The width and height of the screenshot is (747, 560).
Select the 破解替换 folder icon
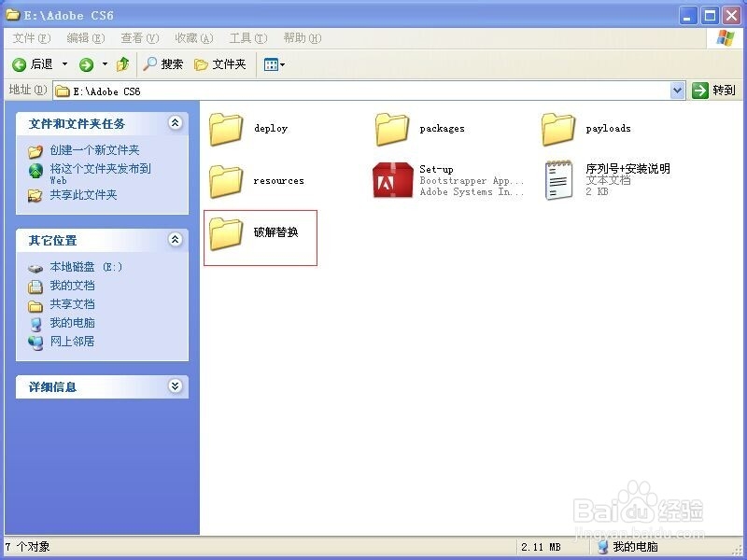(x=226, y=233)
